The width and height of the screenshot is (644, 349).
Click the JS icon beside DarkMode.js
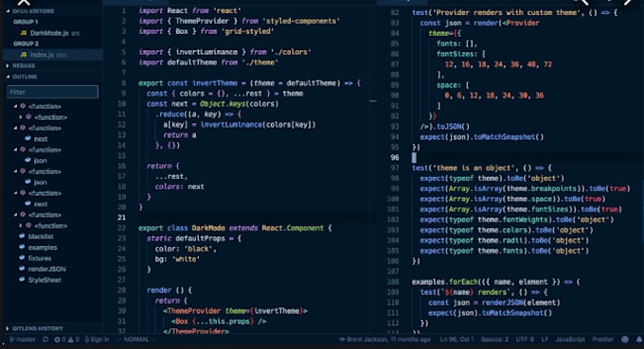point(24,33)
